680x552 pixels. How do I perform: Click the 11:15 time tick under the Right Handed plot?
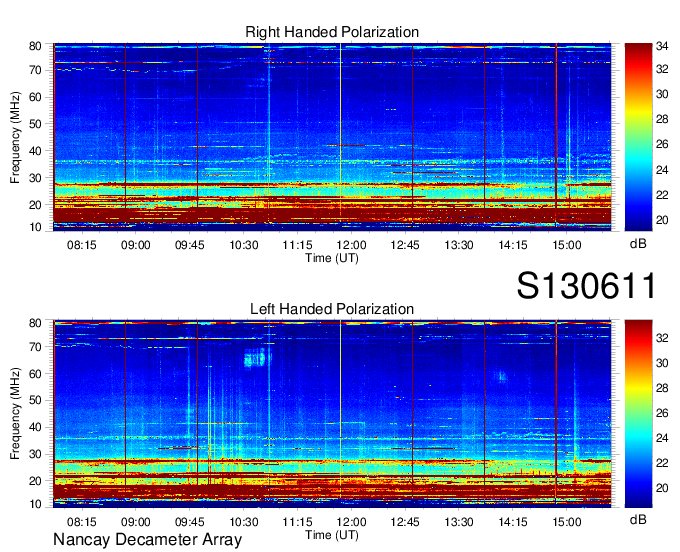pos(297,245)
